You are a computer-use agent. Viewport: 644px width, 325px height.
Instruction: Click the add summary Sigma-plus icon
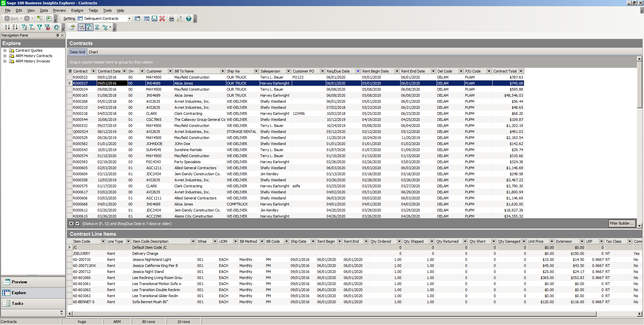[105, 27]
